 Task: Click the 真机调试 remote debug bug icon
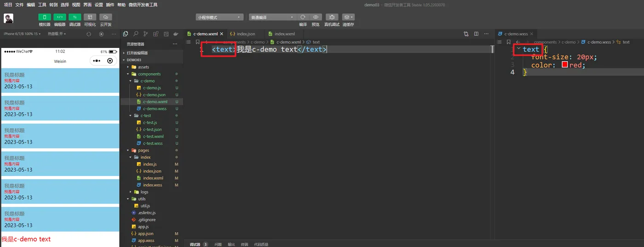(332, 17)
